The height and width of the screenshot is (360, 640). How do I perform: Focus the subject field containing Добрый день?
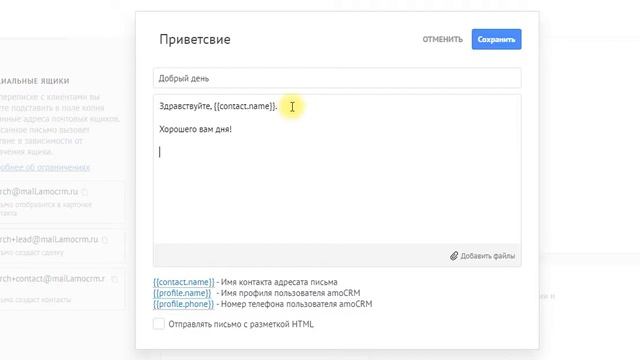[337, 78]
